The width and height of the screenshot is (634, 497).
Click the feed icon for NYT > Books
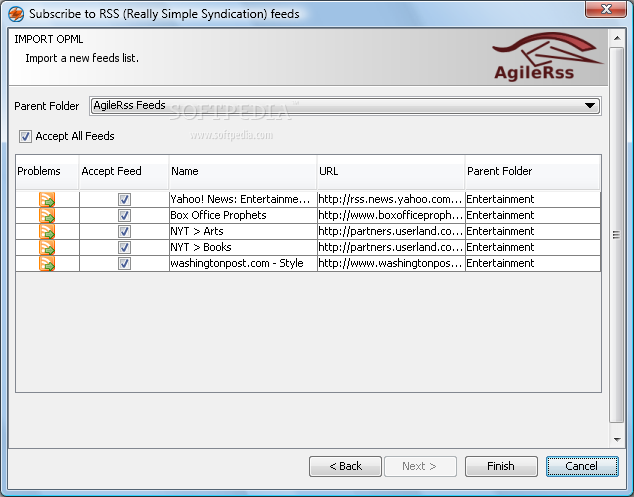47,247
